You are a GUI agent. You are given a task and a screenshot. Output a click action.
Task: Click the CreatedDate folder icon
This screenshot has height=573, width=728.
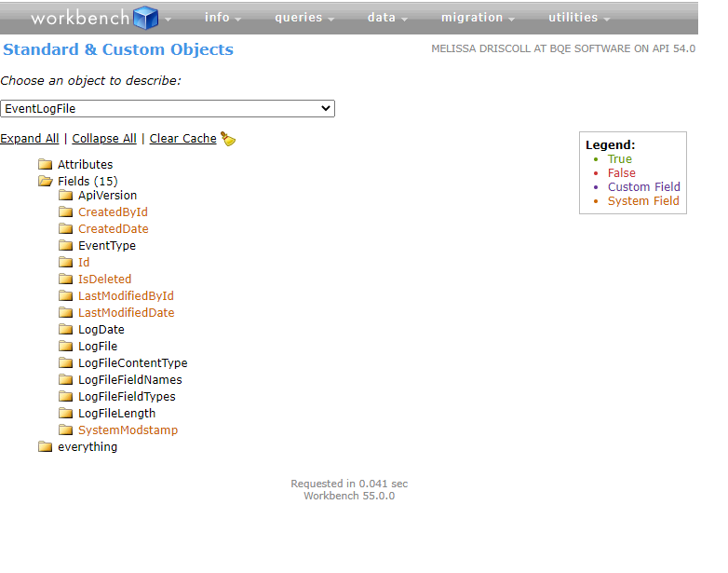(x=65, y=228)
